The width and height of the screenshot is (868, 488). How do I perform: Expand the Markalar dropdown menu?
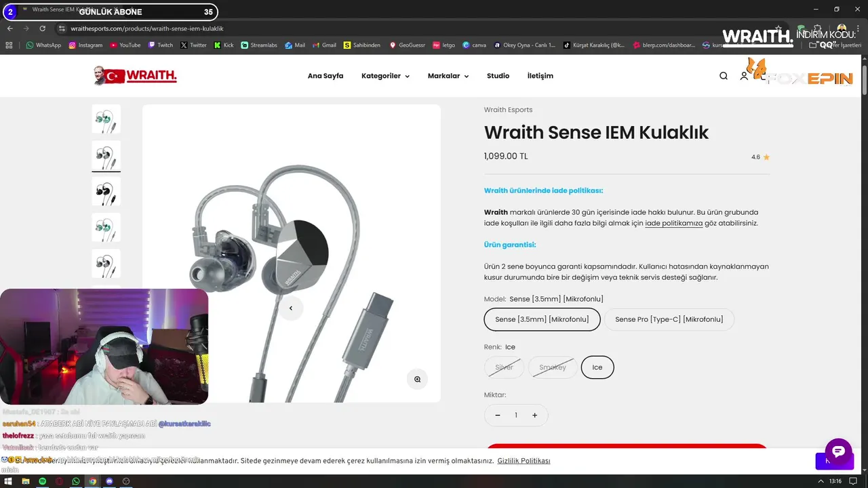point(448,76)
